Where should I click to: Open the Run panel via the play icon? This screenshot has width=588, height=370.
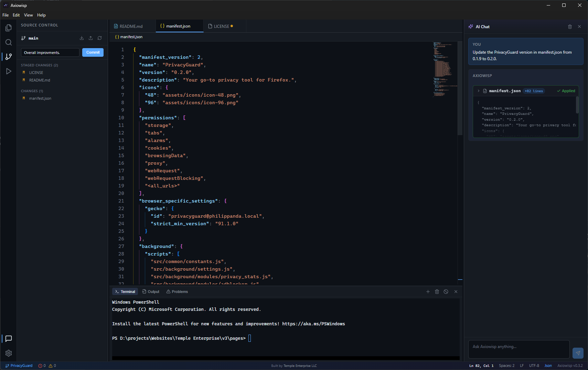(9, 71)
